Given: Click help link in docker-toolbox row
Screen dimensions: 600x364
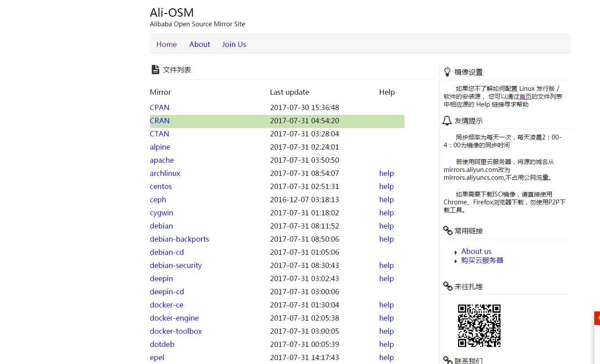Looking at the screenshot, I should click(386, 331).
